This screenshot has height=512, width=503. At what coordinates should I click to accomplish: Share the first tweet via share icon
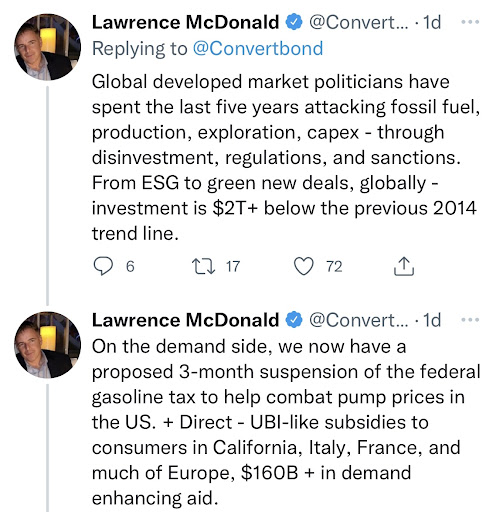pyautogui.click(x=404, y=266)
